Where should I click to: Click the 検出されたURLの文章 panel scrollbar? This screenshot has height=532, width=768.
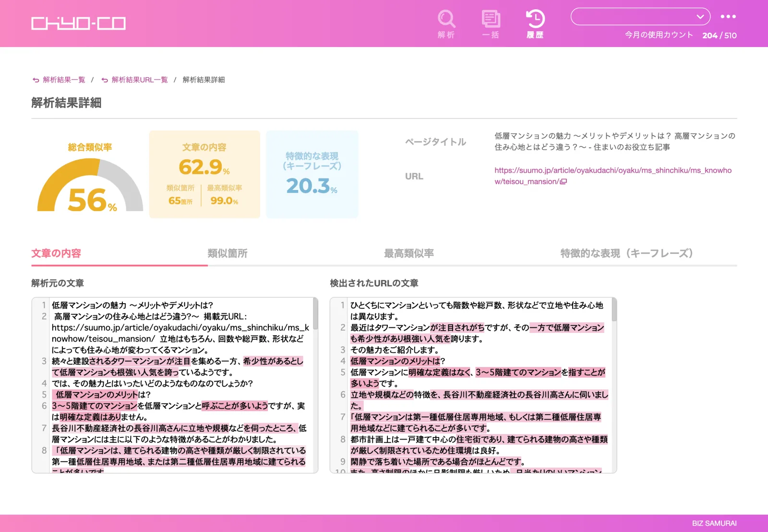pyautogui.click(x=614, y=310)
